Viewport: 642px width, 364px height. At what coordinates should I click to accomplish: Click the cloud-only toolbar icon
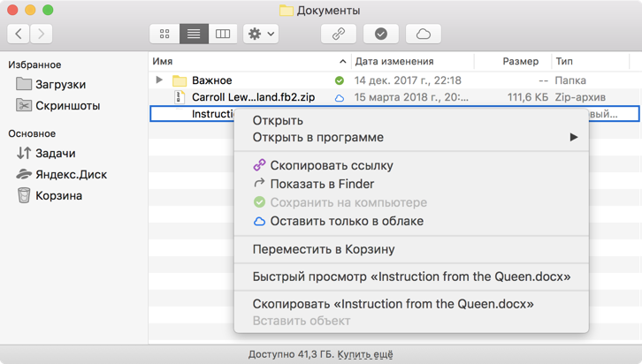[x=424, y=34]
